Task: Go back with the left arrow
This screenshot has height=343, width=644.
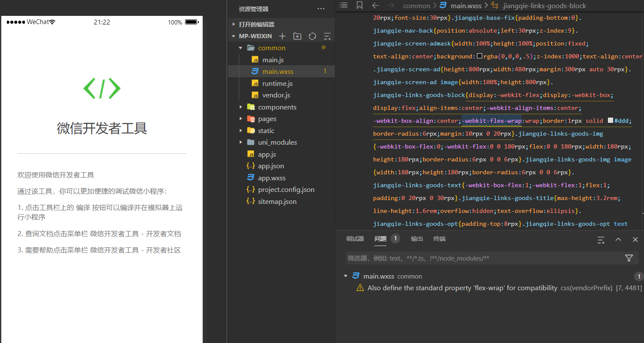Action: 375,6
